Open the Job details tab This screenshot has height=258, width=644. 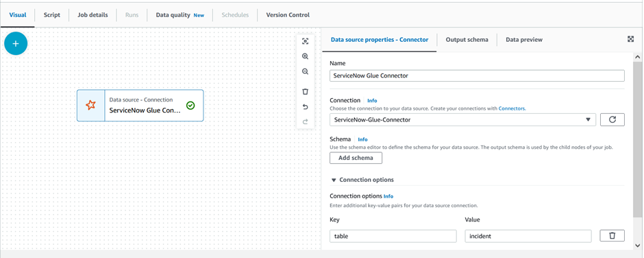point(92,15)
